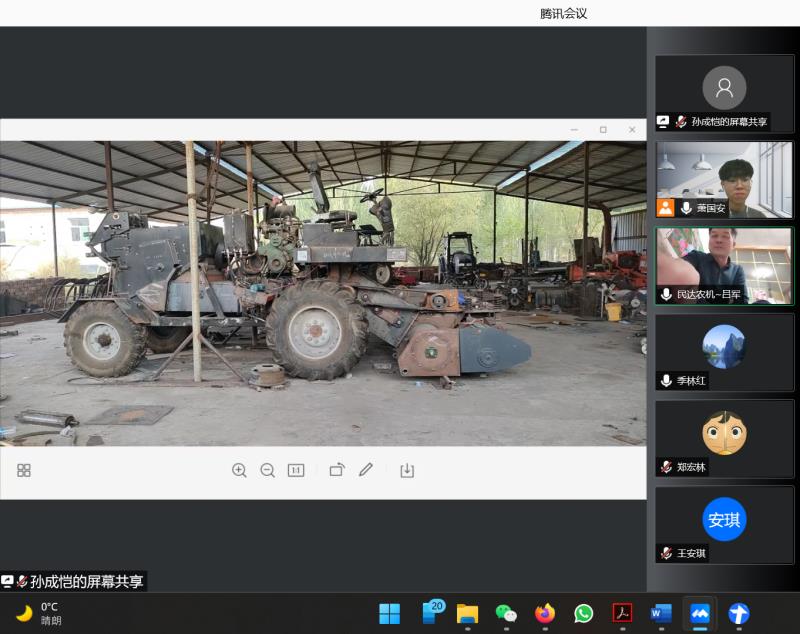
Task: Open the weather widget showing 0°C
Action: coord(38,613)
